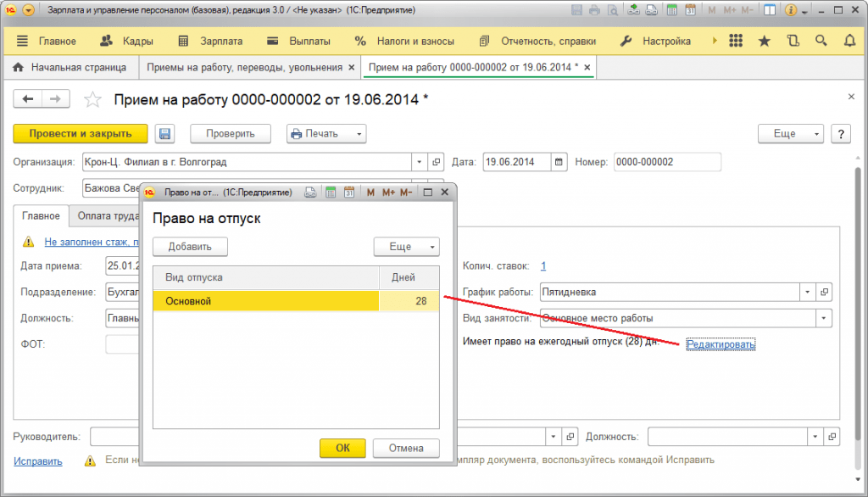Click the Редактировать link
The width and height of the screenshot is (868, 497).
(721, 344)
